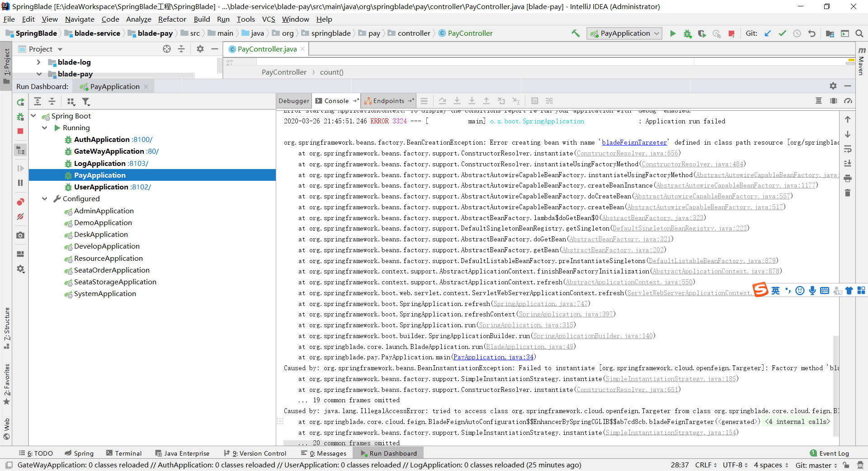Open the VCS menu

[269, 19]
